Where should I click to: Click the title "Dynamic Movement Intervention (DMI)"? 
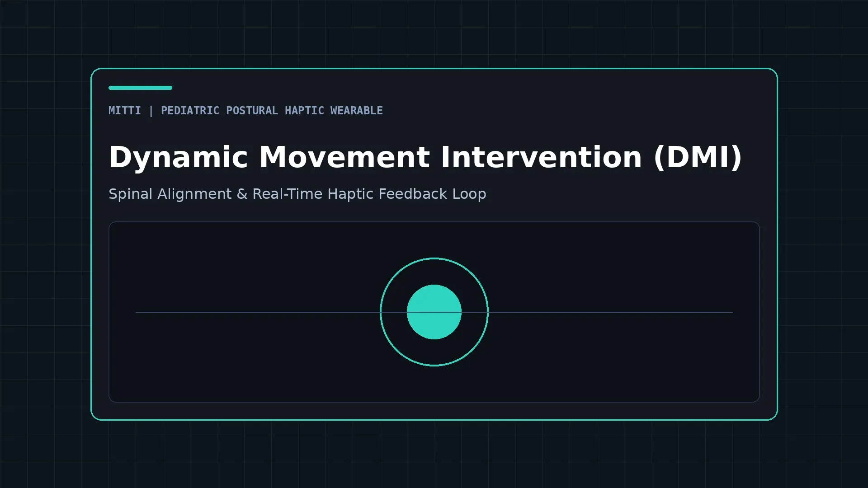[425, 157]
